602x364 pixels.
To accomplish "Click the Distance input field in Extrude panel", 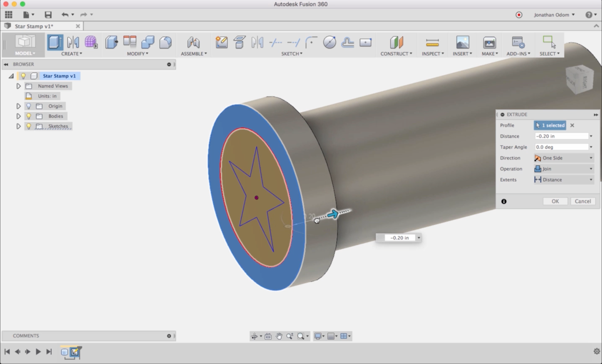I will [561, 136].
